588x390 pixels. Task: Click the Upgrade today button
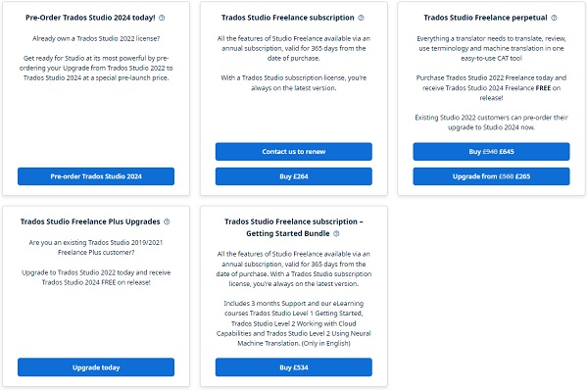pos(96,367)
